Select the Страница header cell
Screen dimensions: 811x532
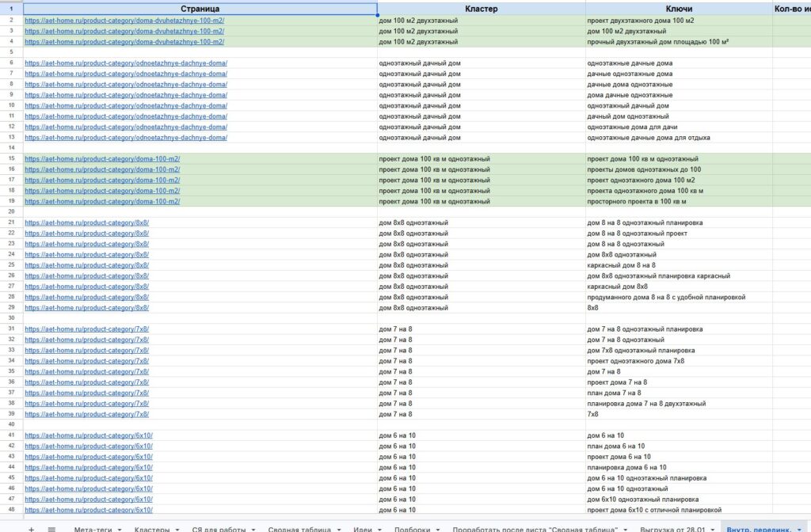click(x=200, y=9)
